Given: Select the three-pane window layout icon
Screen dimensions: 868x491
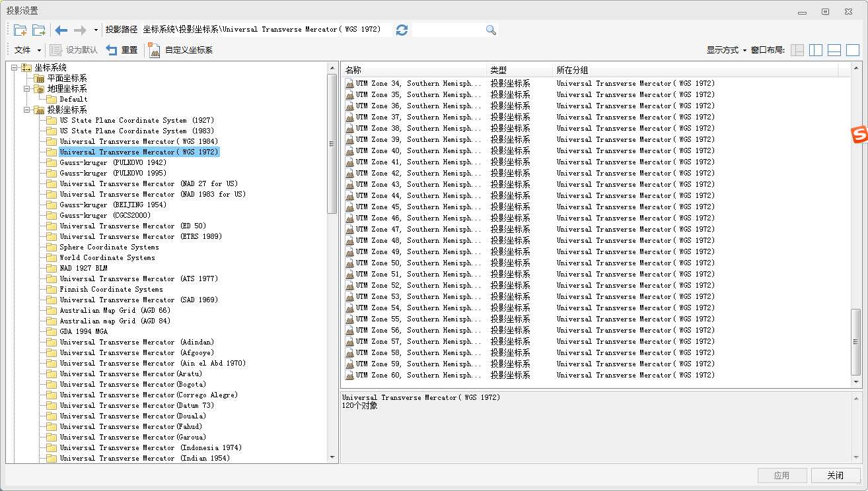Looking at the screenshot, I should tap(797, 50).
